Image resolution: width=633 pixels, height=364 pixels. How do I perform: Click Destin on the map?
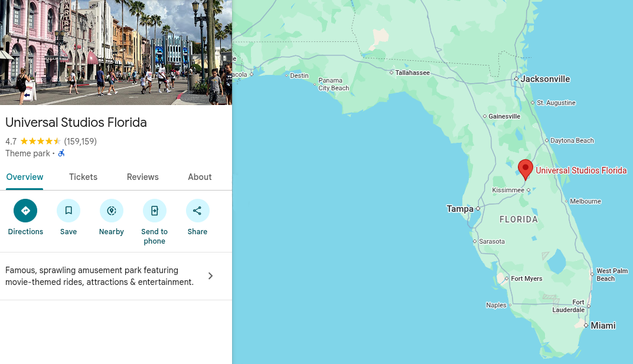(x=299, y=76)
